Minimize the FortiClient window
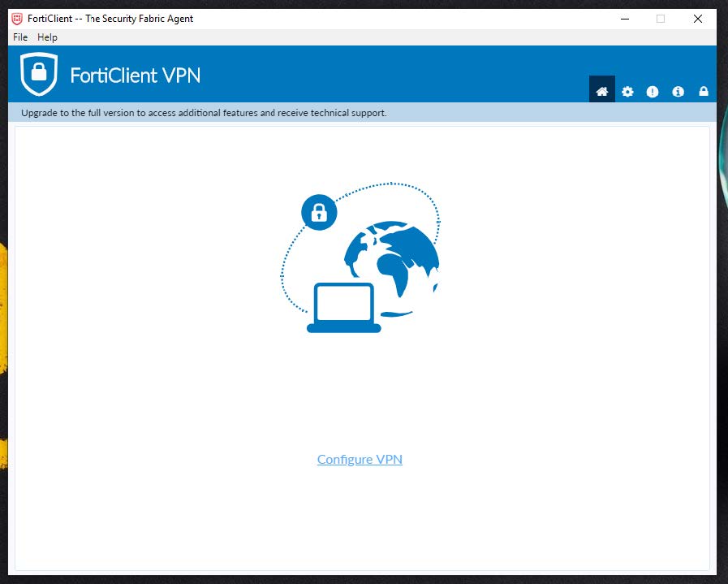Viewport: 728px width, 584px height. point(623,19)
